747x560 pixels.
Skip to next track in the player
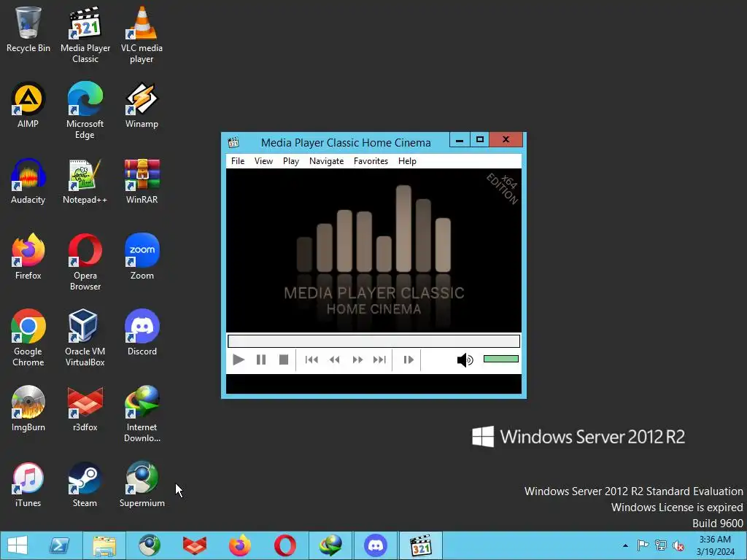click(379, 359)
